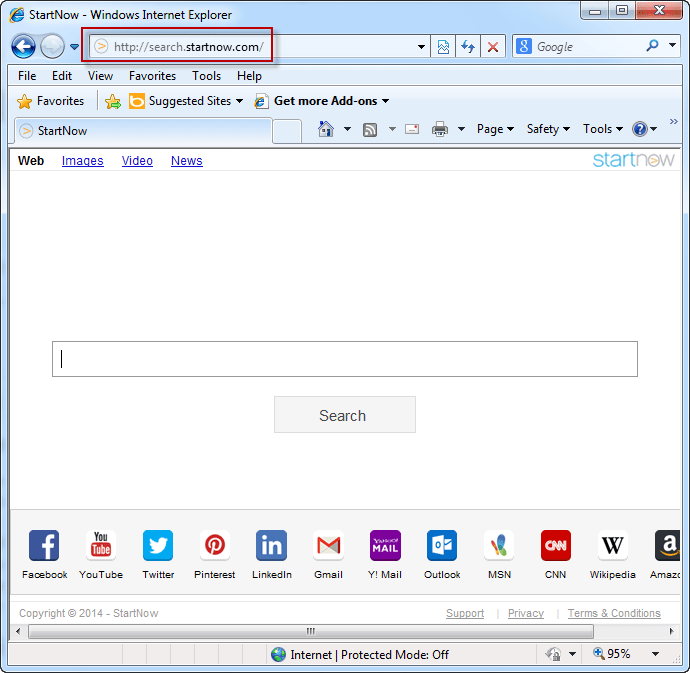Open the Favorites menu
This screenshot has height=673, width=690.
click(x=152, y=76)
